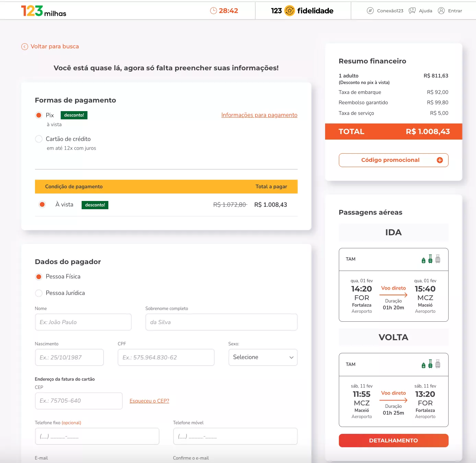Click the Entrar user profile icon
The image size is (476, 463).
point(441,11)
